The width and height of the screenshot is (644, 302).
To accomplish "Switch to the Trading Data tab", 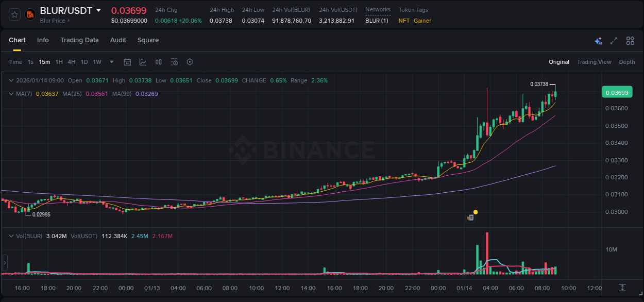I will click(79, 40).
